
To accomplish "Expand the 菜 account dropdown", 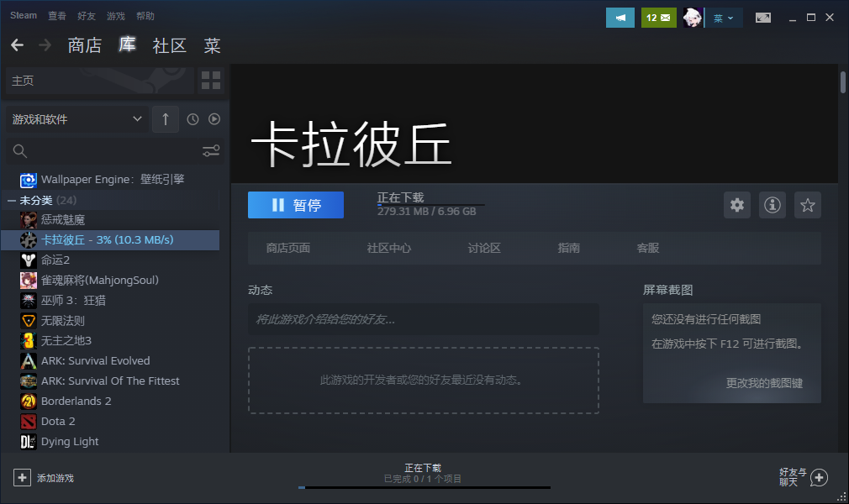I will coord(723,18).
